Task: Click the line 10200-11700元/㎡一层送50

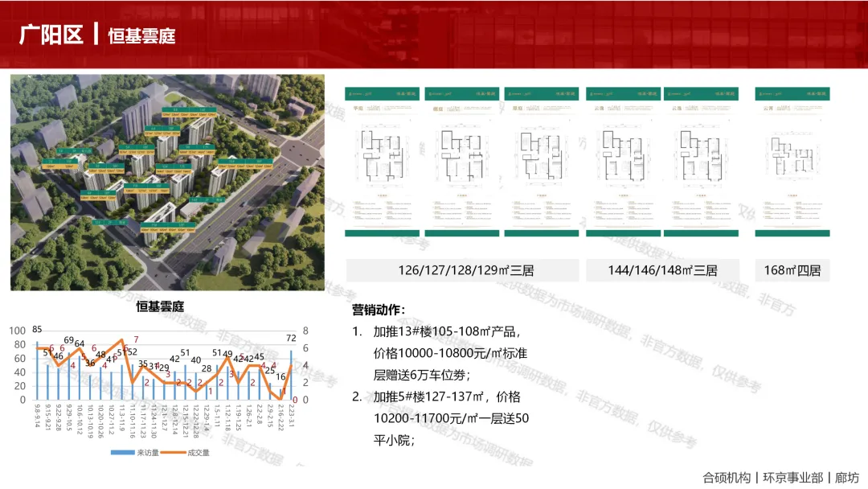Action: click(x=451, y=418)
